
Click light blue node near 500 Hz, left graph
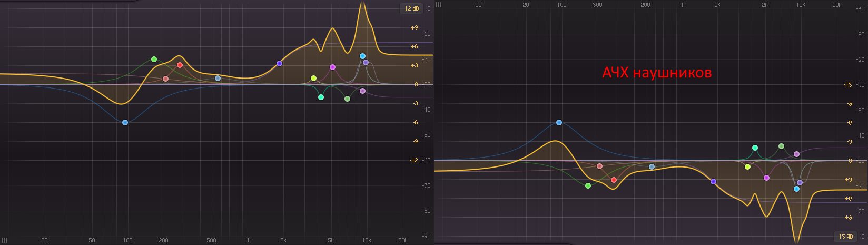coord(218,79)
